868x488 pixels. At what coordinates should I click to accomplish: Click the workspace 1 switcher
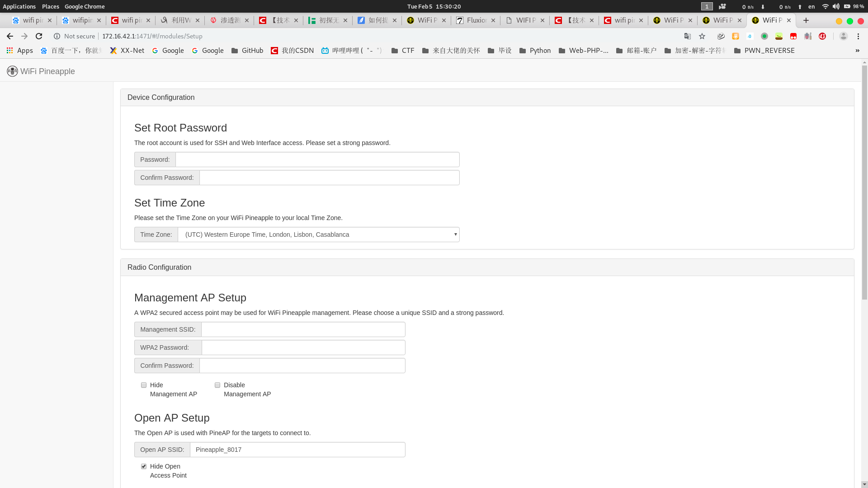[707, 6]
